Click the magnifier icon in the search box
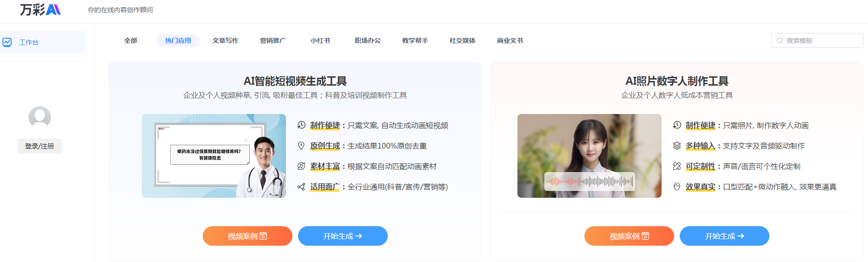This screenshot has height=262, width=868. [780, 41]
